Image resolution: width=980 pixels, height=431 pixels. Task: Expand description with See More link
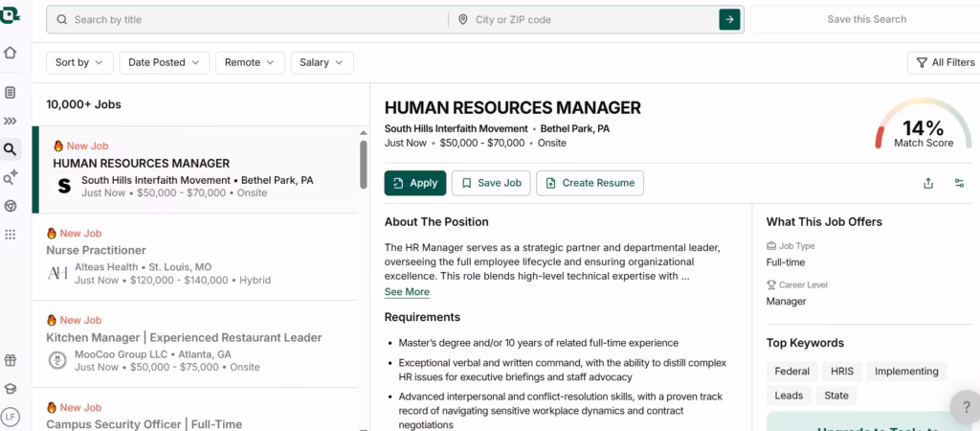pyautogui.click(x=407, y=292)
